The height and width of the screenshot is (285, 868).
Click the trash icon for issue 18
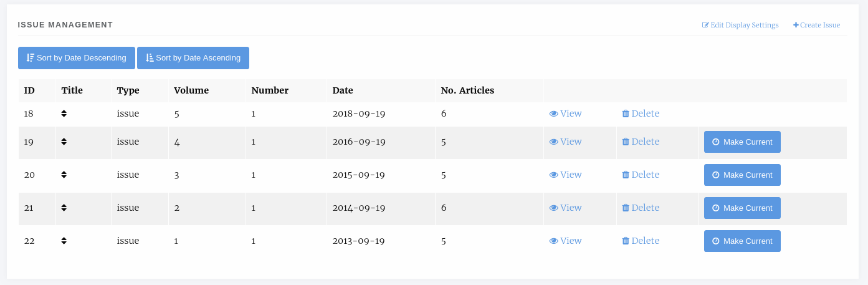[626, 114]
